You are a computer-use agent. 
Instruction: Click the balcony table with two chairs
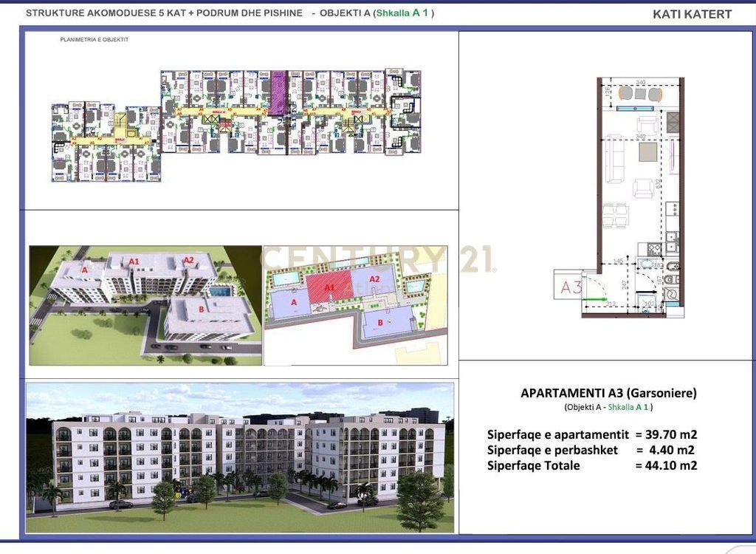coord(642,94)
